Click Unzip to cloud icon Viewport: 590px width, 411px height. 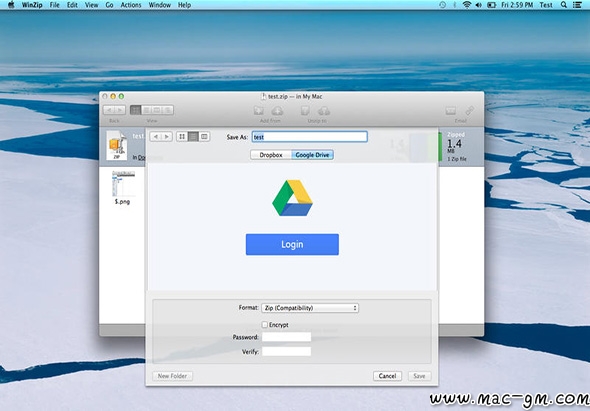click(324, 110)
